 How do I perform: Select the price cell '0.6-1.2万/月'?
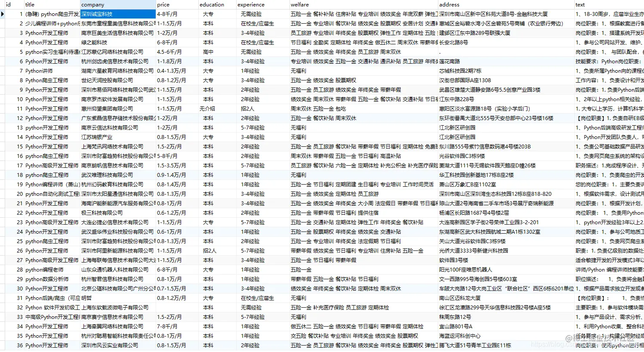pyautogui.click(x=177, y=213)
